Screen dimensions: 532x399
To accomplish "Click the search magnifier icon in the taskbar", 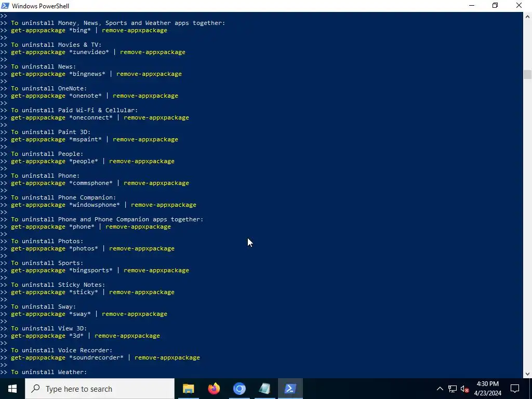I will click(35, 389).
